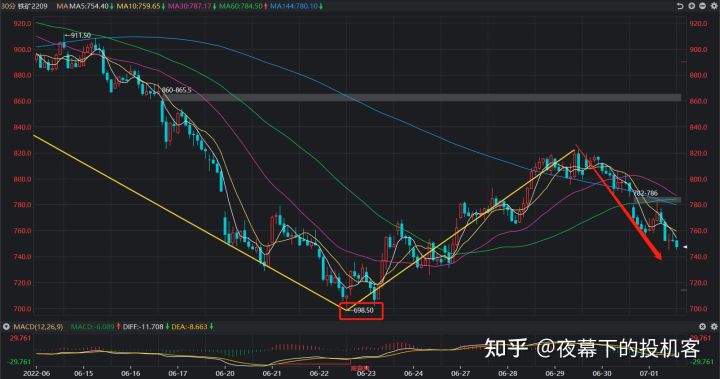Click the MA60:784.50 legend entry
This screenshot has height=379, width=720.
243,6
